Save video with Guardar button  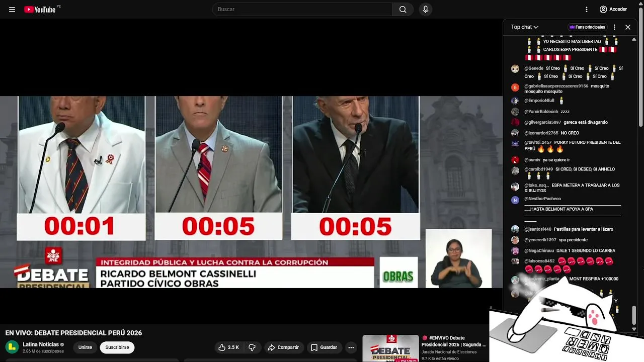tap(324, 347)
